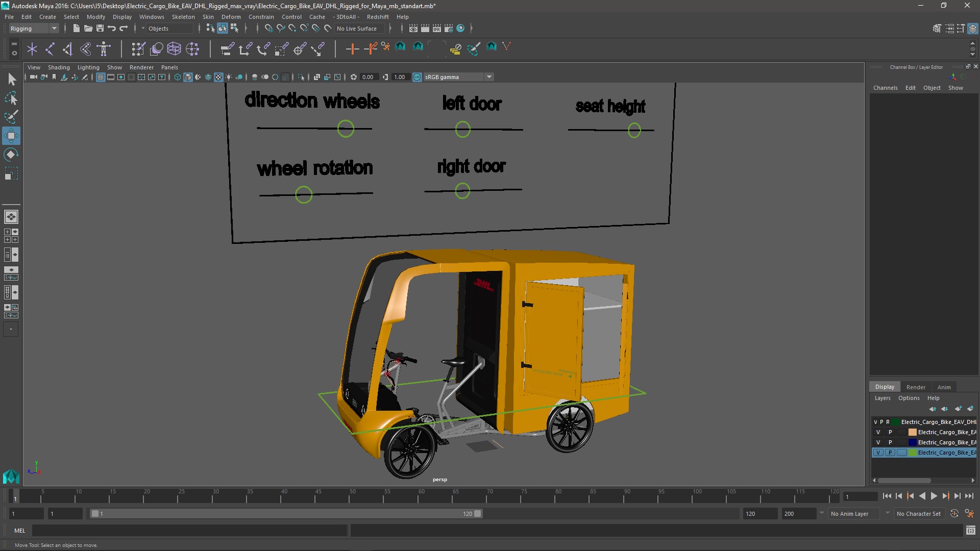Screen dimensions: 980x551
Task: Open the Rigging menu set dropdown
Action: point(34,29)
